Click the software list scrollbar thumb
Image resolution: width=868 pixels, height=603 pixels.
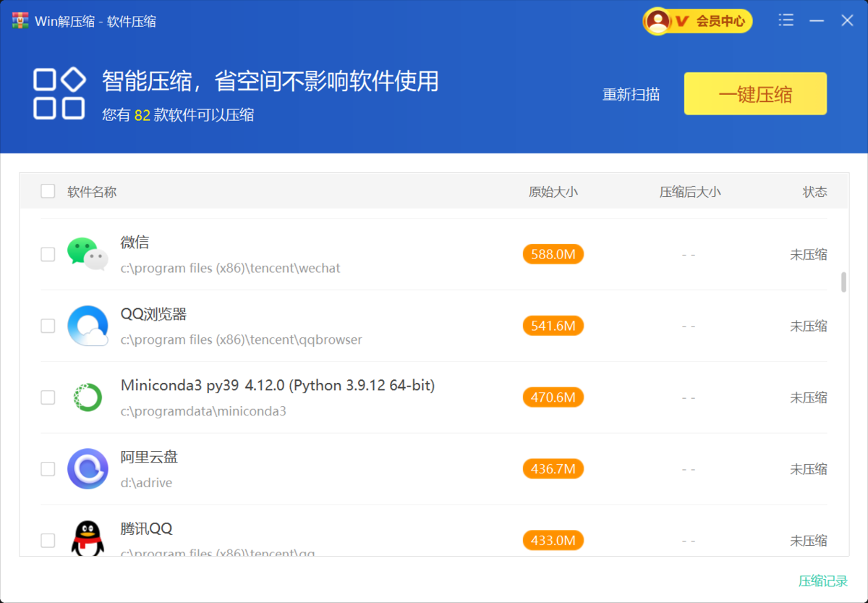click(x=843, y=282)
